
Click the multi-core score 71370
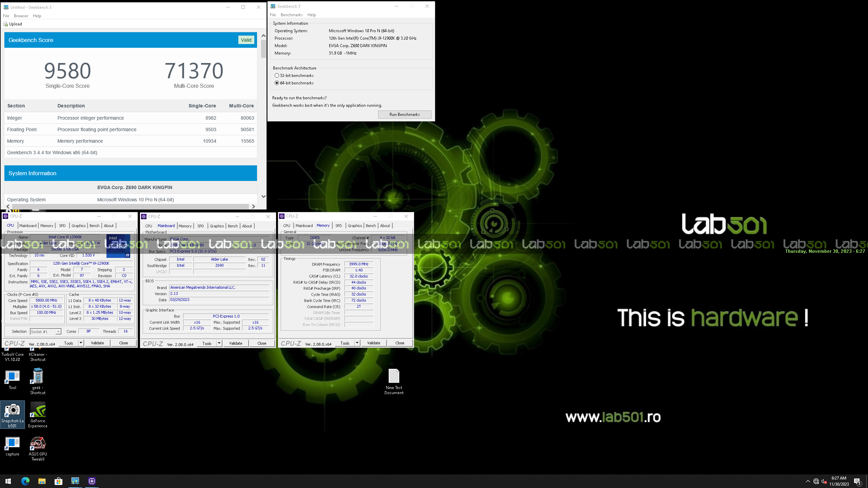194,71
